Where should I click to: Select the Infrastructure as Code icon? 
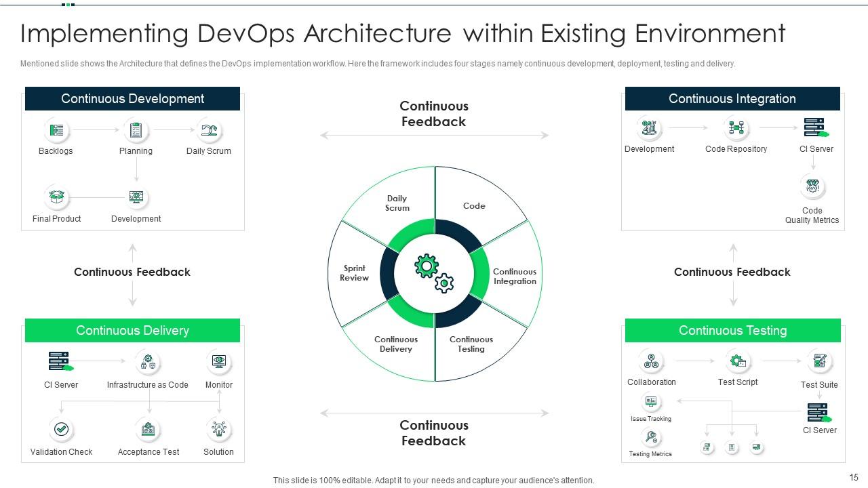[x=149, y=361]
